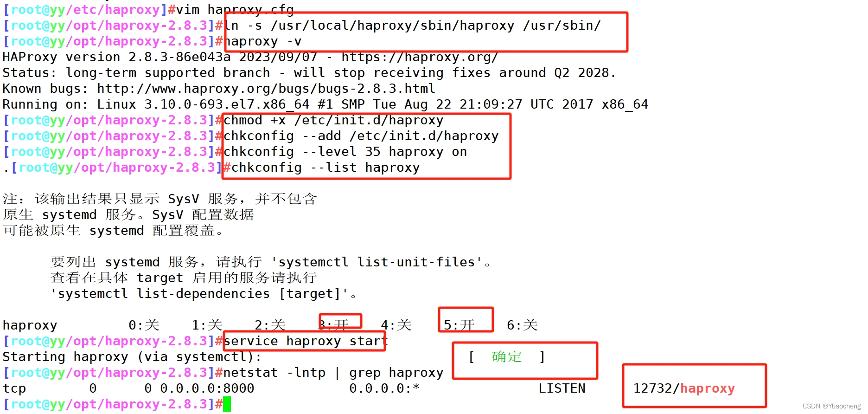Click the green '确定' status text

[507, 357]
